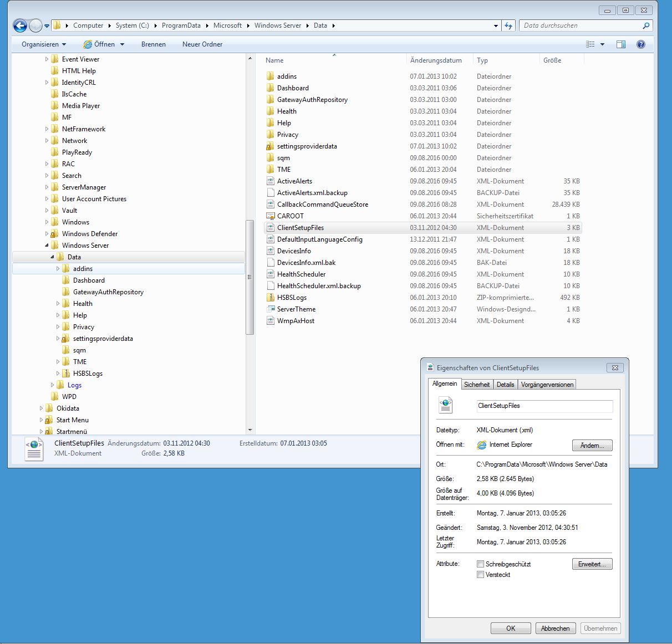Viewport: 672px width, 644px height.
Task: Expand the Logs folder in tree
Action: pyautogui.click(x=53, y=385)
